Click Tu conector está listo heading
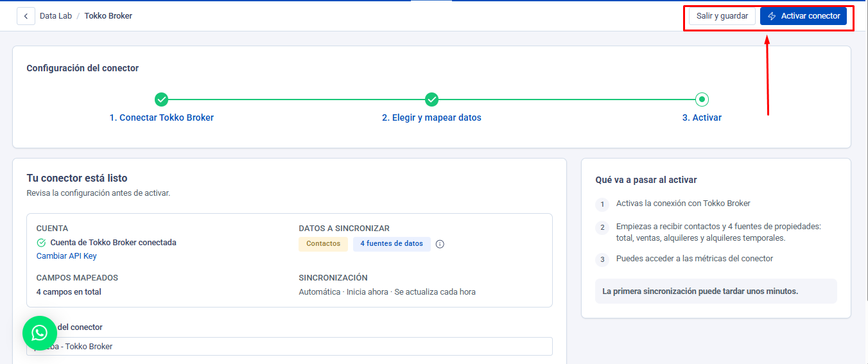 (x=77, y=178)
